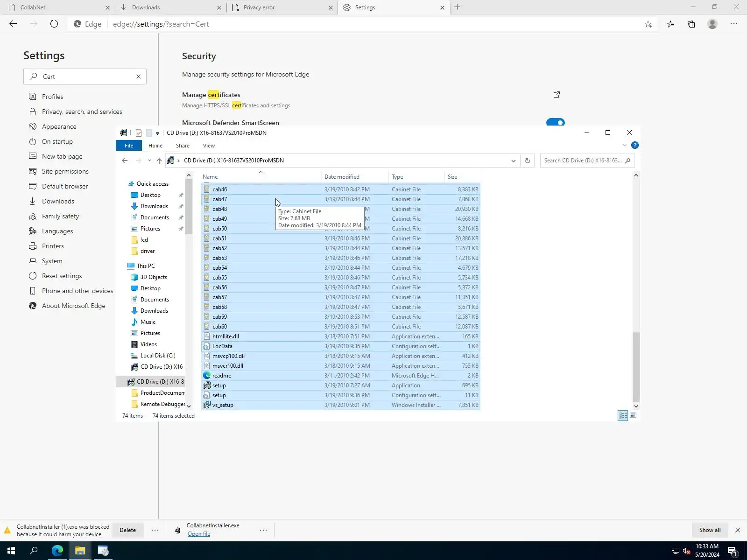
Task: Open taskbar search
Action: [34, 551]
